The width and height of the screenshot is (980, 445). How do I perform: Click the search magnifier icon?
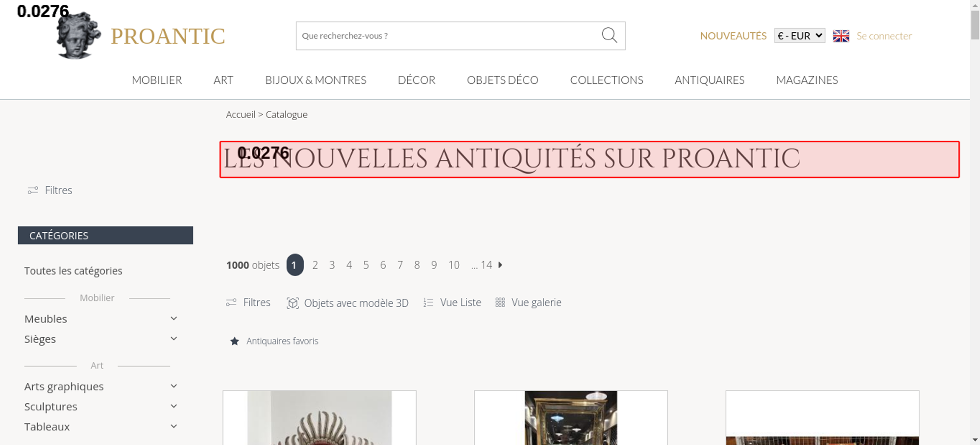(609, 35)
